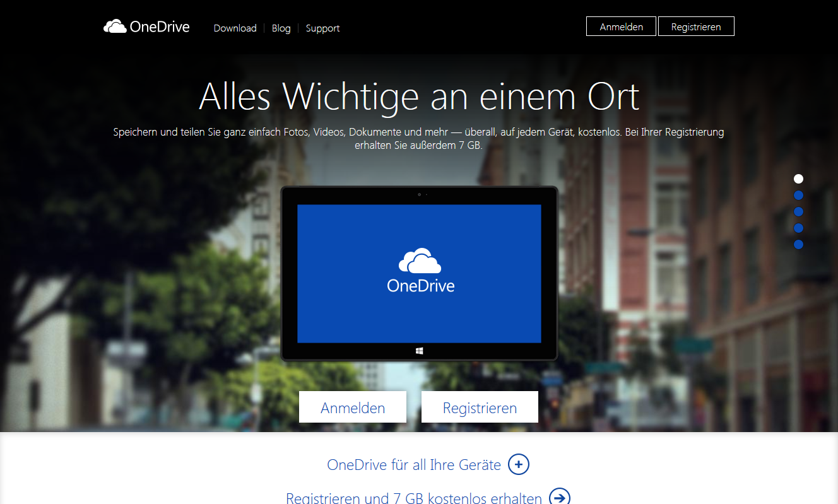Go to the last slide indicator dot

coord(798,244)
